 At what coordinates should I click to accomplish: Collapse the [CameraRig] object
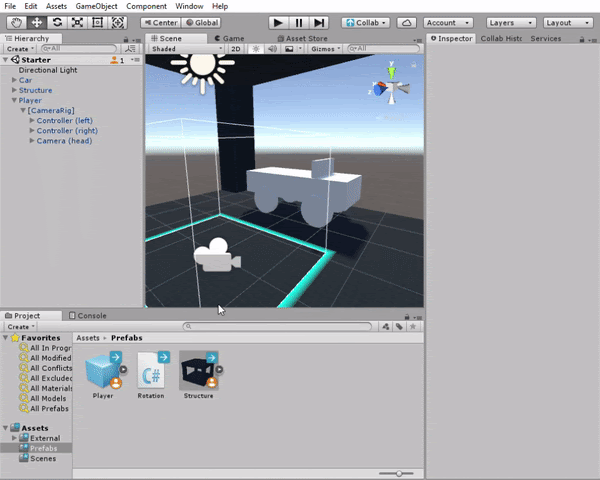(23, 110)
